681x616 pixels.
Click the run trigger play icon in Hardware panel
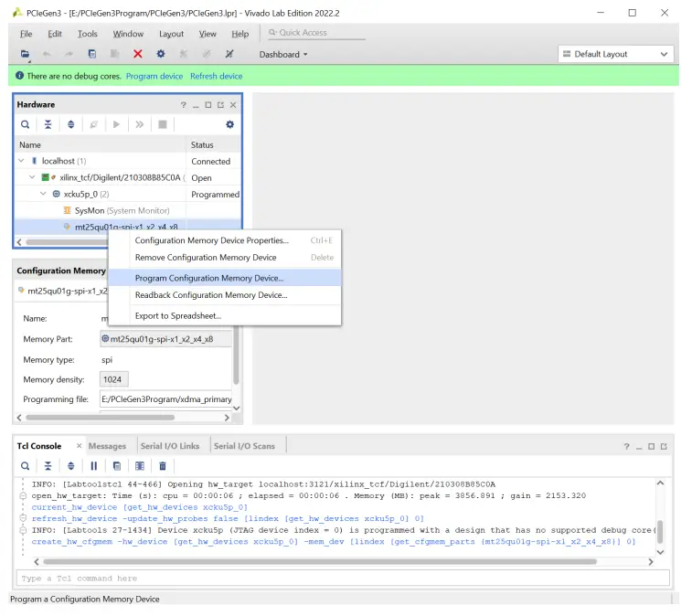pyautogui.click(x=116, y=124)
